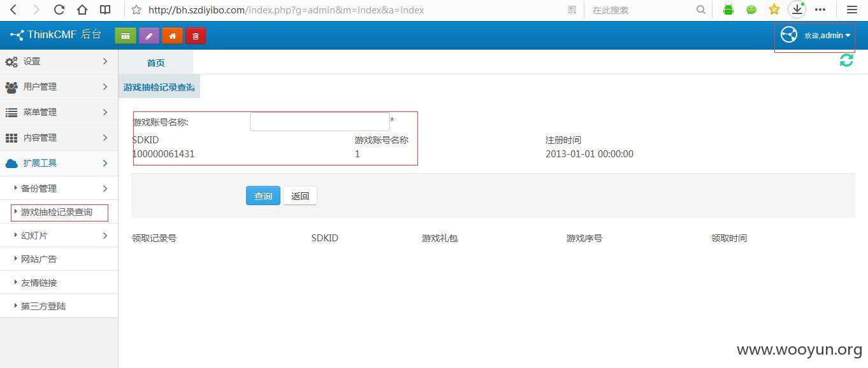
Task: Switch to the 首页 tab
Action: pos(156,62)
